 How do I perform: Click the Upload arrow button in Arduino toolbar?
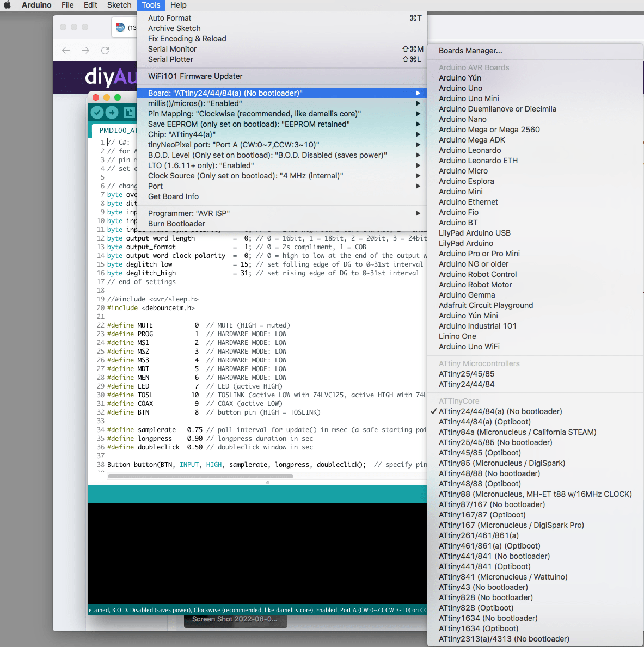coord(112,112)
